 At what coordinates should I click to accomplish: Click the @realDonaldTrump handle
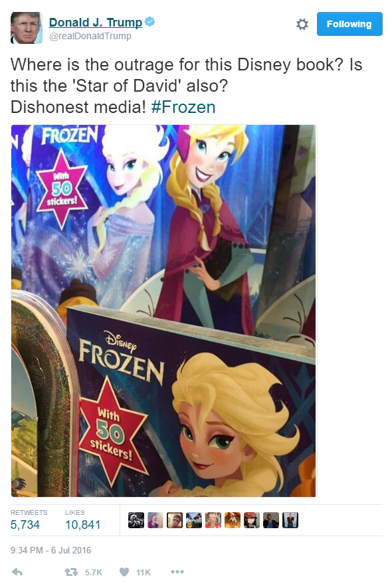pyautogui.click(x=90, y=36)
